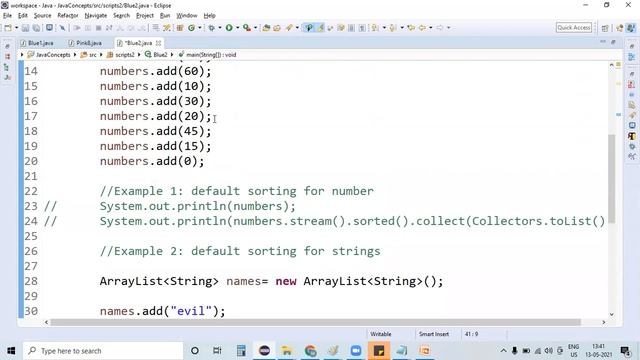Open the external tools dropdown arrow
Viewport: 640px width, 360px height.
click(256, 28)
